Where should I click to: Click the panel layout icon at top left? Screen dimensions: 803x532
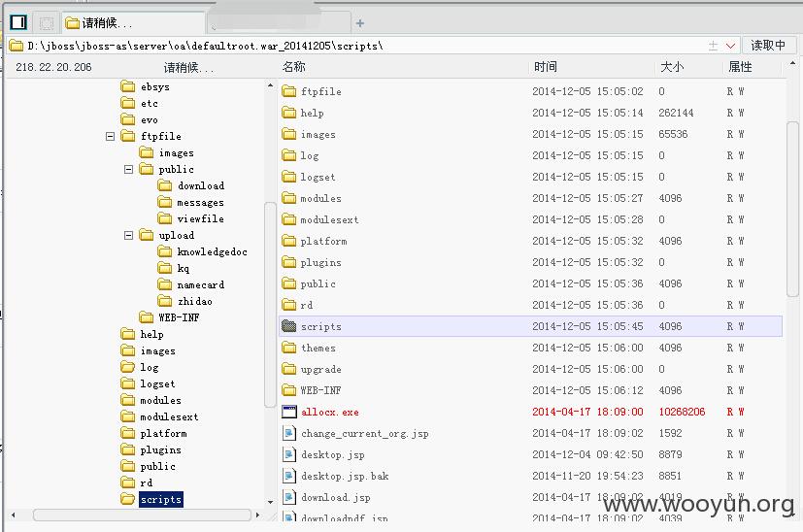[18, 22]
